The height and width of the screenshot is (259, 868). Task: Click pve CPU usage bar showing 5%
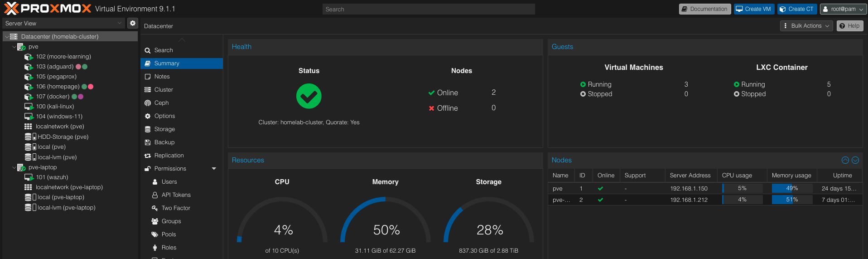pyautogui.click(x=742, y=188)
